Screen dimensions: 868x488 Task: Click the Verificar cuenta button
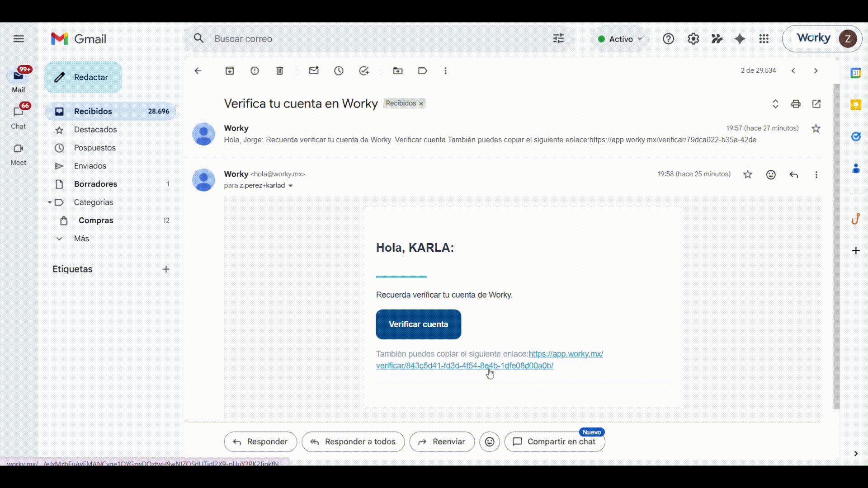pyautogui.click(x=419, y=324)
